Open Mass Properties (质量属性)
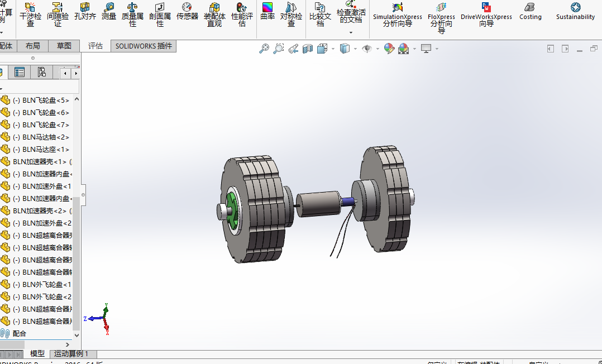 point(132,15)
